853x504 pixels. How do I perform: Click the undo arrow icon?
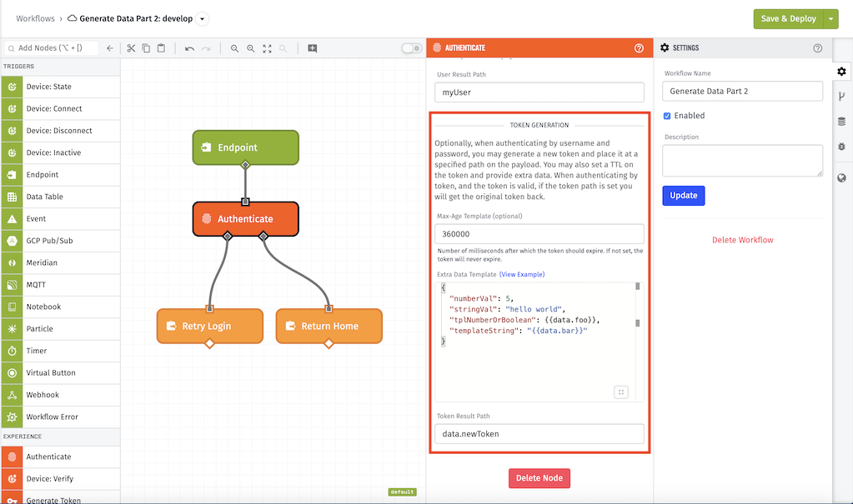(x=189, y=48)
